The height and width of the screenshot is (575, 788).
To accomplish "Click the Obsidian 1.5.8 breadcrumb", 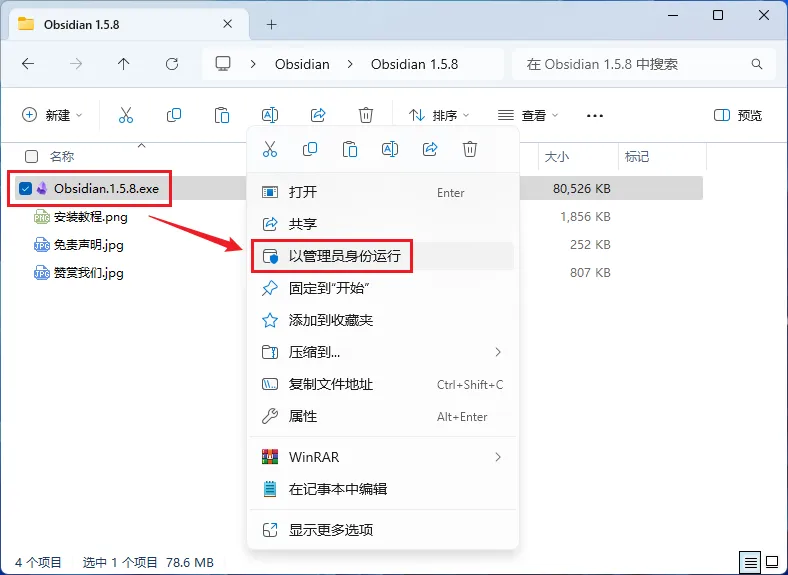I will [414, 64].
